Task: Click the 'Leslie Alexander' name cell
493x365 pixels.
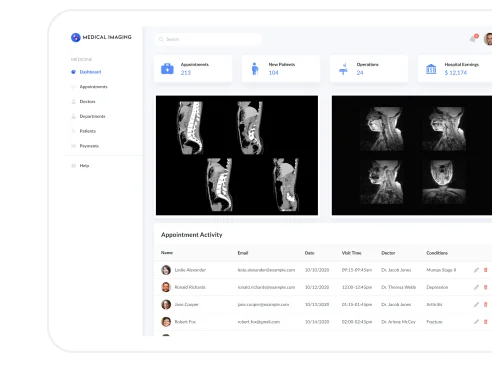Action: click(x=190, y=270)
